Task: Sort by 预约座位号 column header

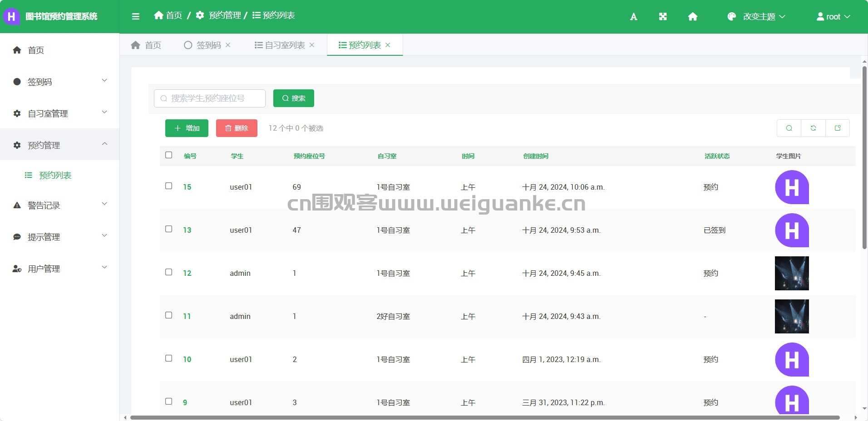Action: pos(309,156)
